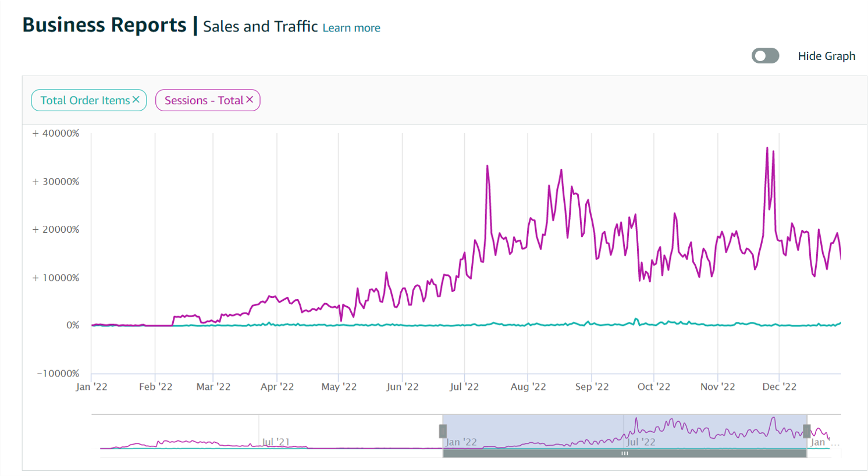Click right handle of range navigator

[807, 431]
